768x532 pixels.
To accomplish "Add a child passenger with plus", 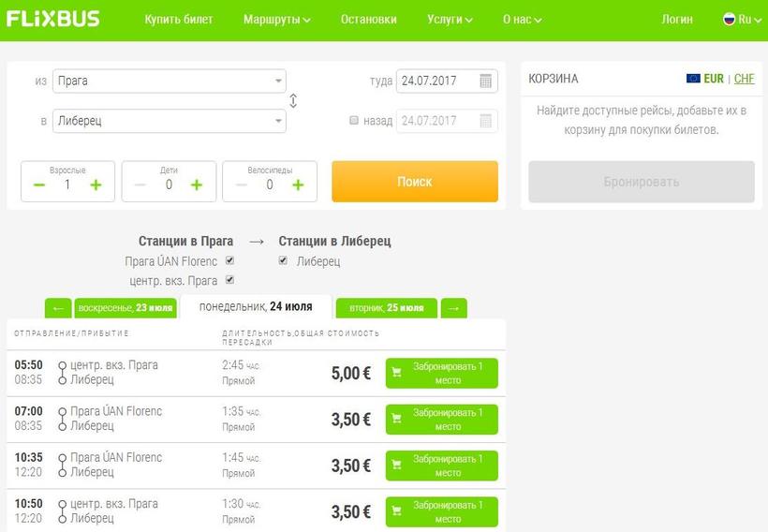I will 197,185.
